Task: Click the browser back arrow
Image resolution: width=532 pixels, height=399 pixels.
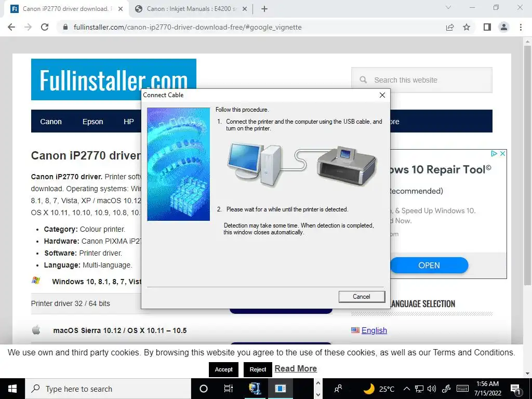Action: 11,27
